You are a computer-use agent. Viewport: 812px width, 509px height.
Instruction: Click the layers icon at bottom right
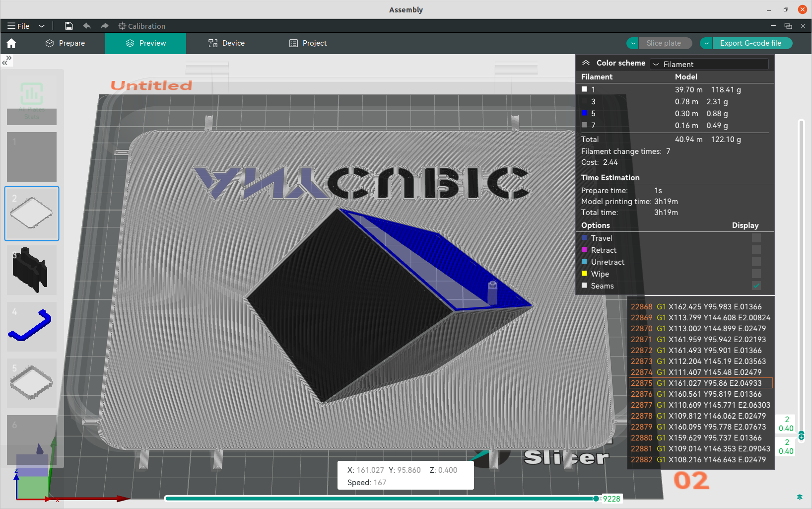pos(800,497)
